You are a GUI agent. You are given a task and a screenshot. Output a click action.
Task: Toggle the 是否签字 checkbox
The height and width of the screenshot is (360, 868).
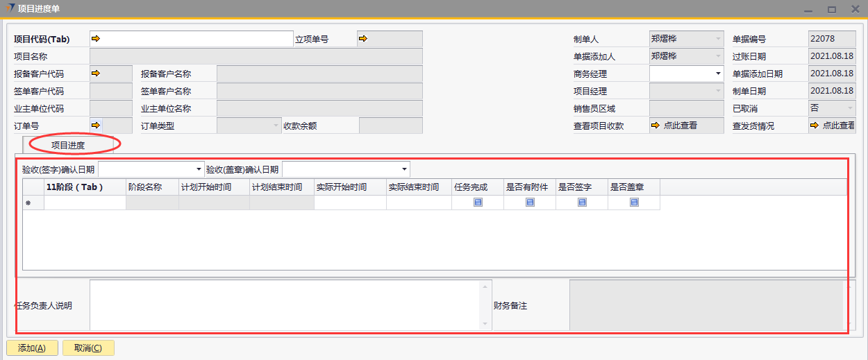[x=582, y=203]
